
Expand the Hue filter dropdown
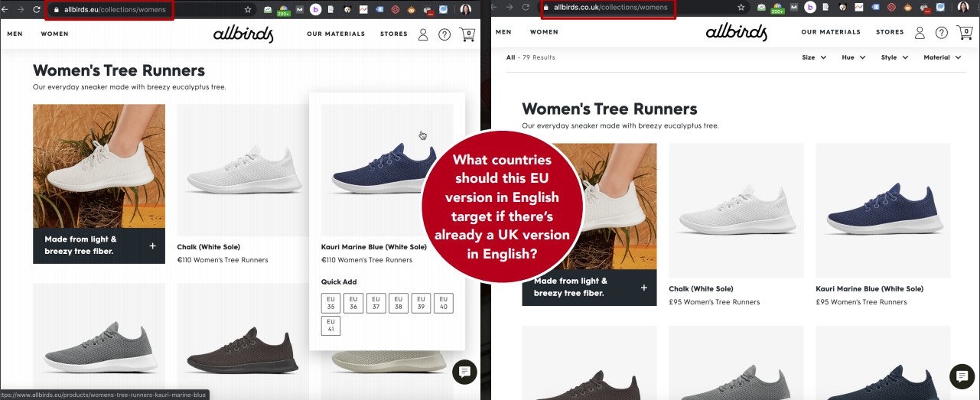point(853,57)
